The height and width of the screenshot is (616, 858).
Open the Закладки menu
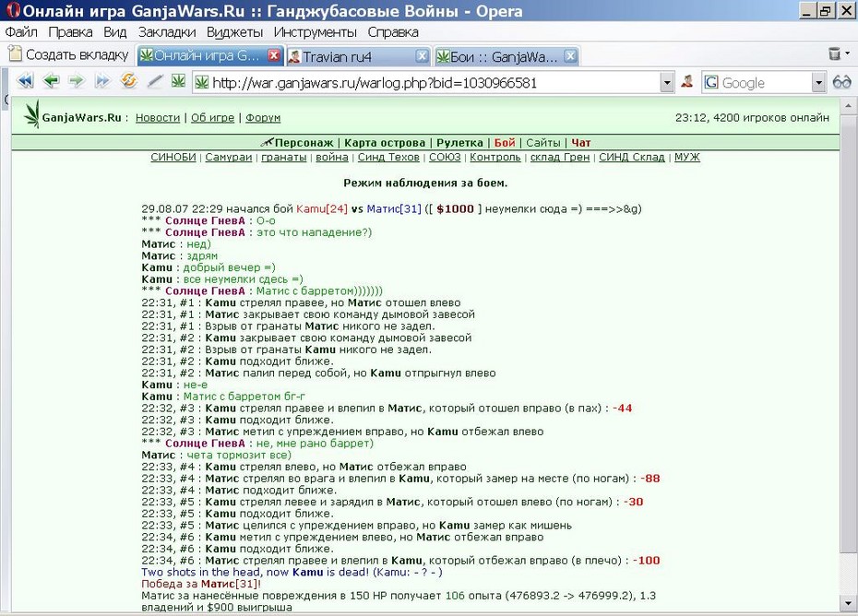[167, 32]
